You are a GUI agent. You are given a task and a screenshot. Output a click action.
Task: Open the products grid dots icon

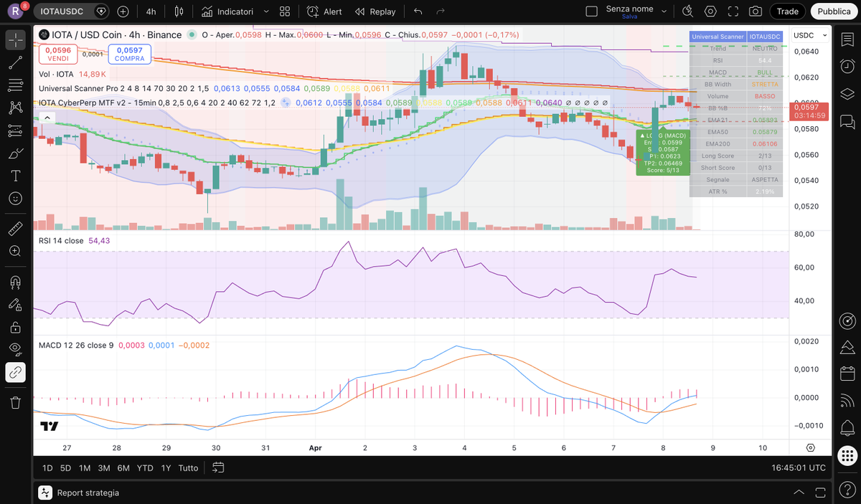[x=847, y=455]
